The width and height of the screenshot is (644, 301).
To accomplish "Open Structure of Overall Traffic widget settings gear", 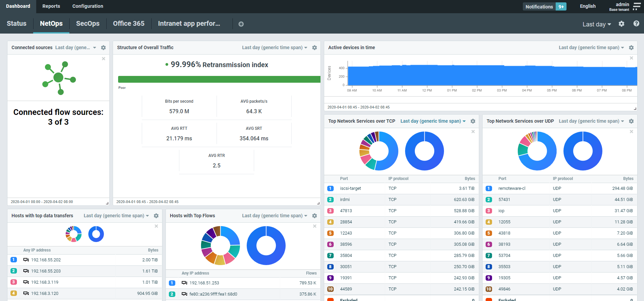I will (x=314, y=48).
